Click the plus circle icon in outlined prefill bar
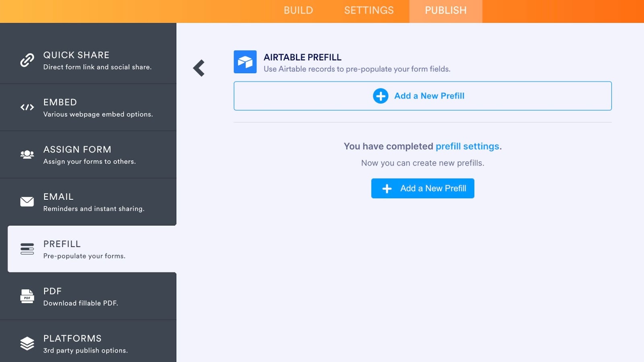The width and height of the screenshot is (644, 362). 380,96
